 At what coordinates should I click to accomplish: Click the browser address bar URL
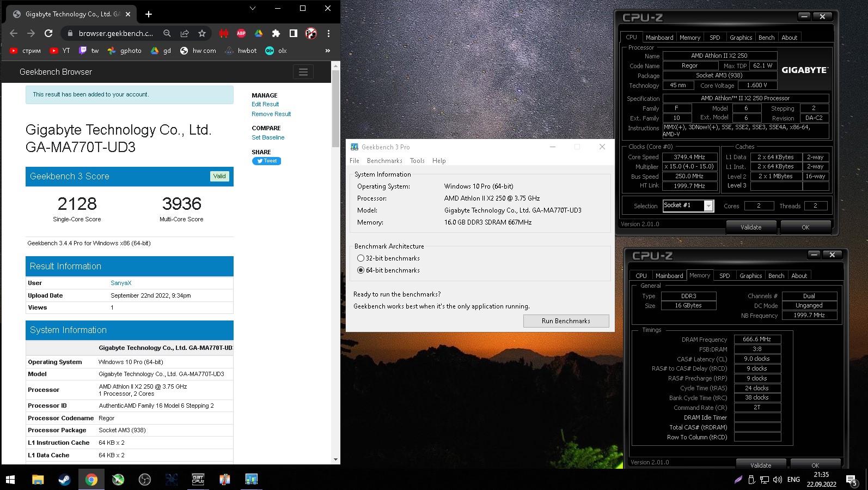115,33
